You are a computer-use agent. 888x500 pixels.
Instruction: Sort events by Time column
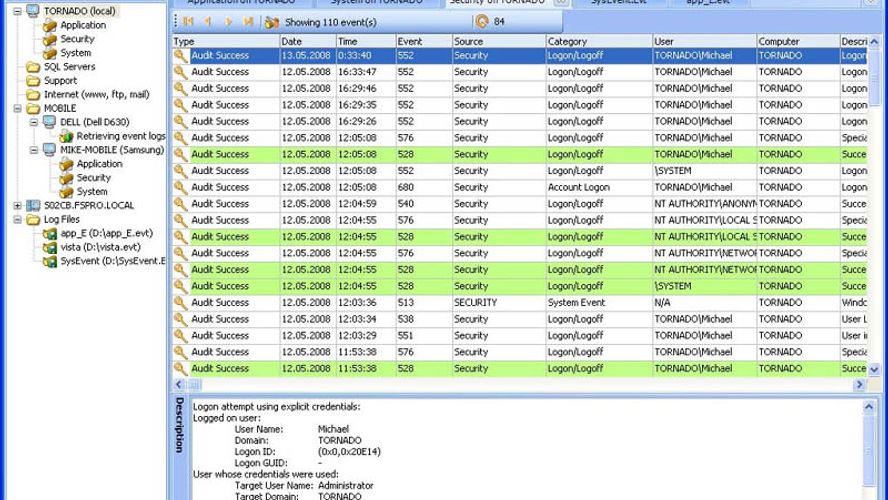click(366, 41)
